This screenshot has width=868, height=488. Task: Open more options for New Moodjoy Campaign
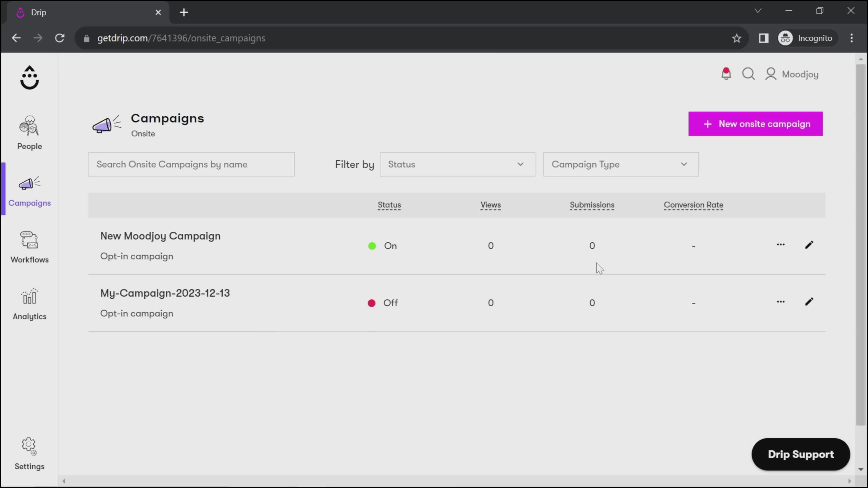click(781, 245)
